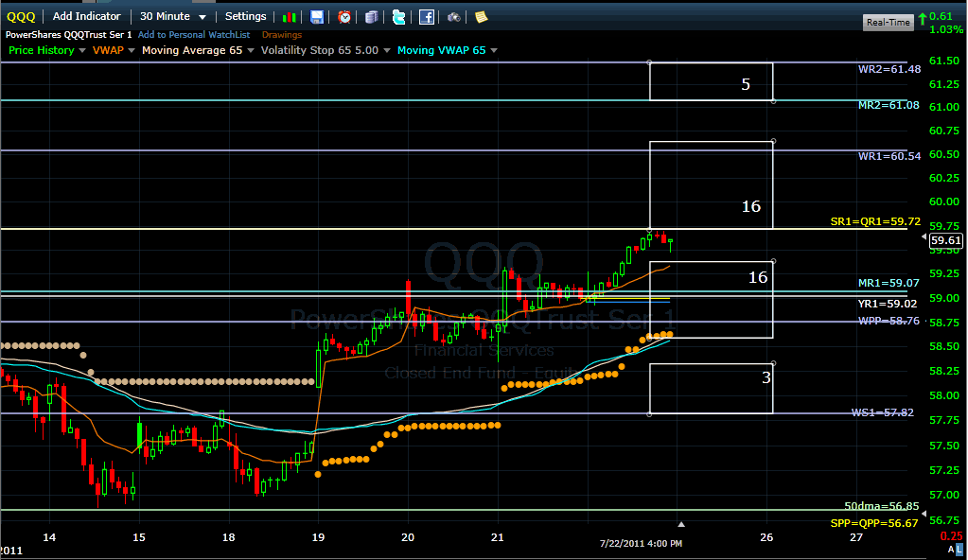The height and width of the screenshot is (560, 968).
Task: Select the 50dma=56.85 label
Action: (x=882, y=506)
